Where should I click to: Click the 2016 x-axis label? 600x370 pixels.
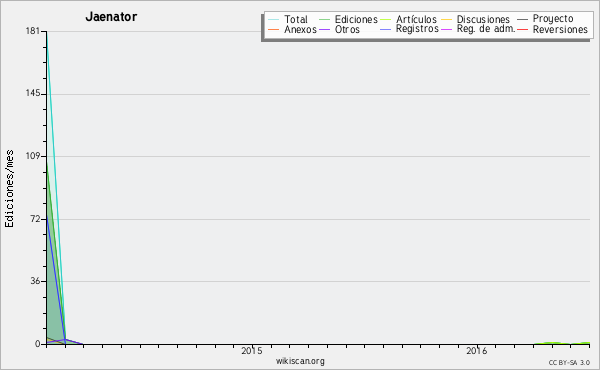pyautogui.click(x=476, y=351)
